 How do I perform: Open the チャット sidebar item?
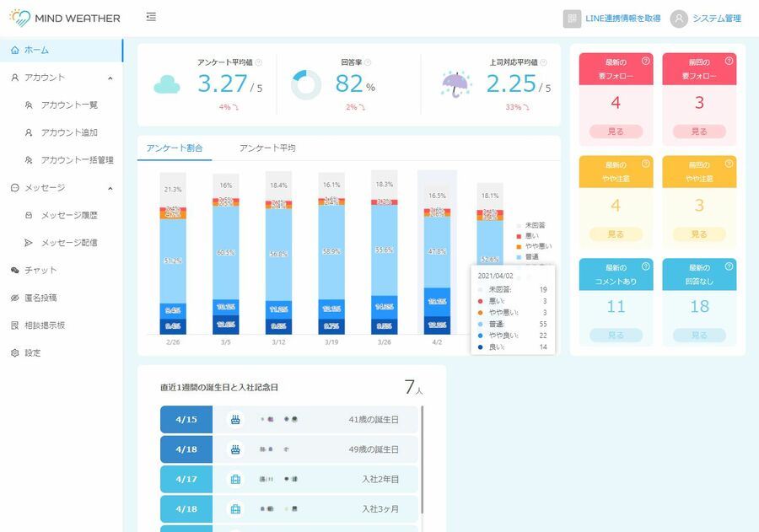(40, 270)
